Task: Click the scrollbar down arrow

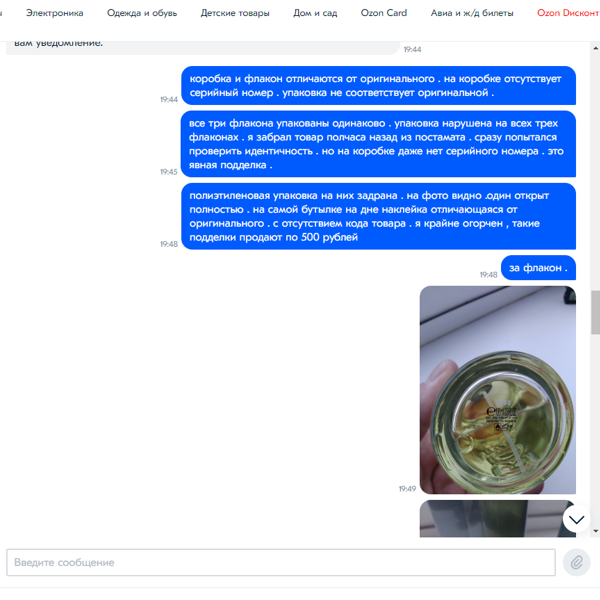Action: coord(595,531)
